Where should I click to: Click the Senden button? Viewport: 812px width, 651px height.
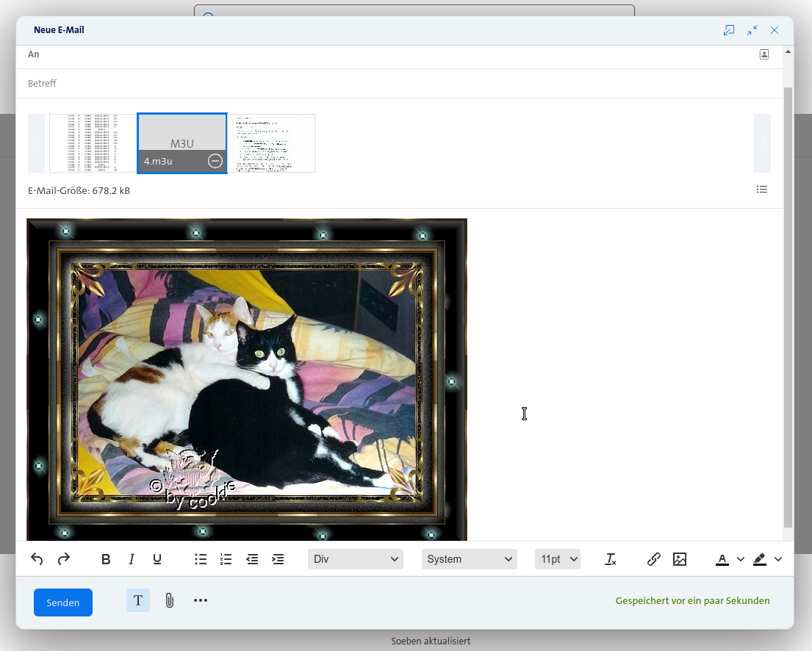[x=63, y=603]
